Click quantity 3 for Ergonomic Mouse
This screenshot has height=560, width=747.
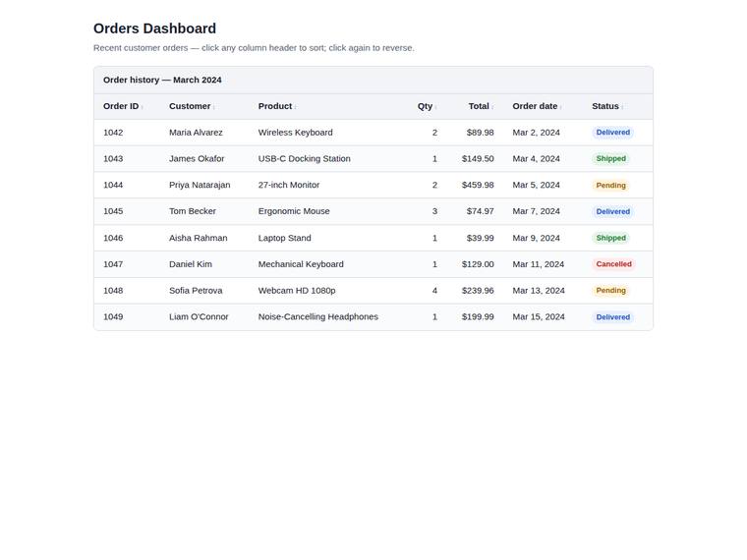tap(434, 211)
